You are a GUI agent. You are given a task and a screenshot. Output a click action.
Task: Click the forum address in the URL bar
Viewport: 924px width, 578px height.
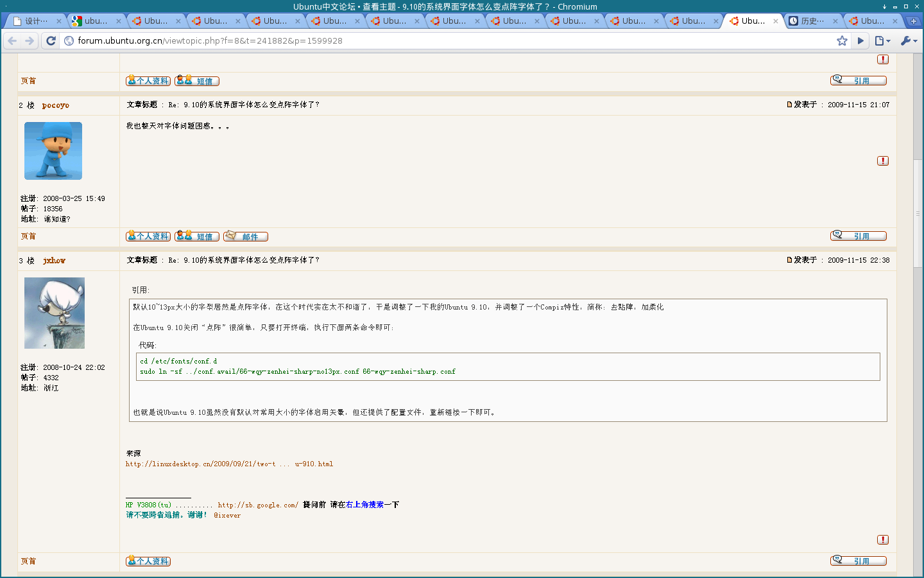click(210, 41)
